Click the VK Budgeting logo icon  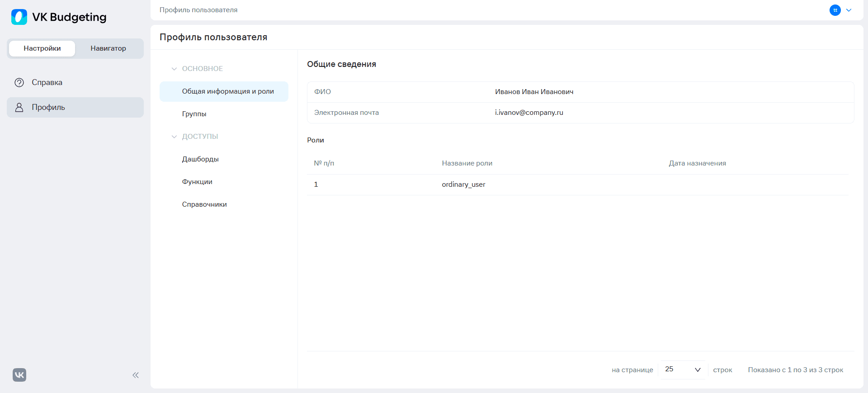[x=19, y=17]
